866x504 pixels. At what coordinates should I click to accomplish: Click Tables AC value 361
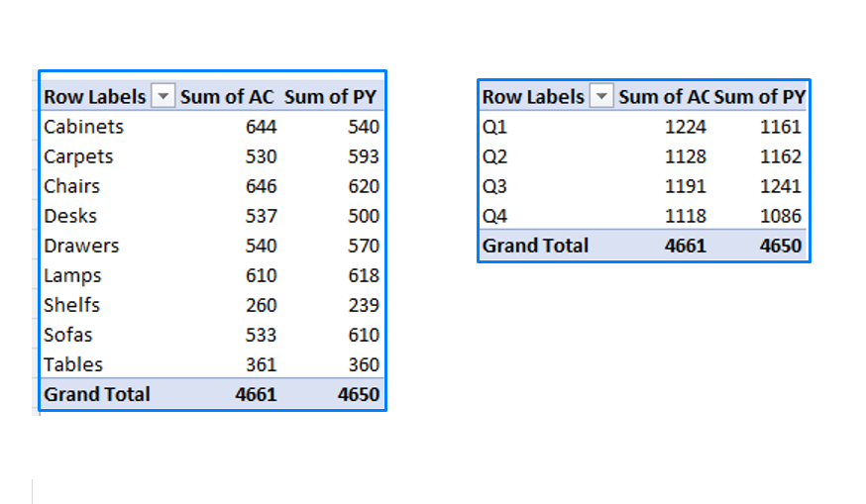261,365
